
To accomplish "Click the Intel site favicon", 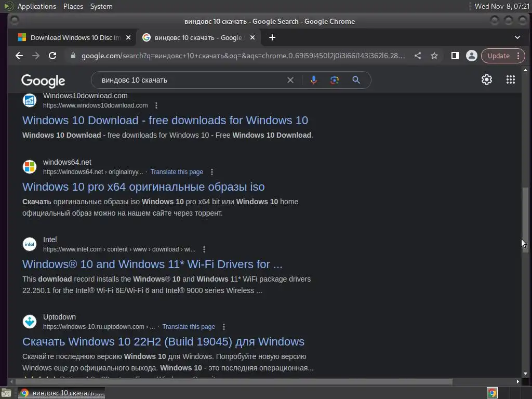I will coord(30,244).
